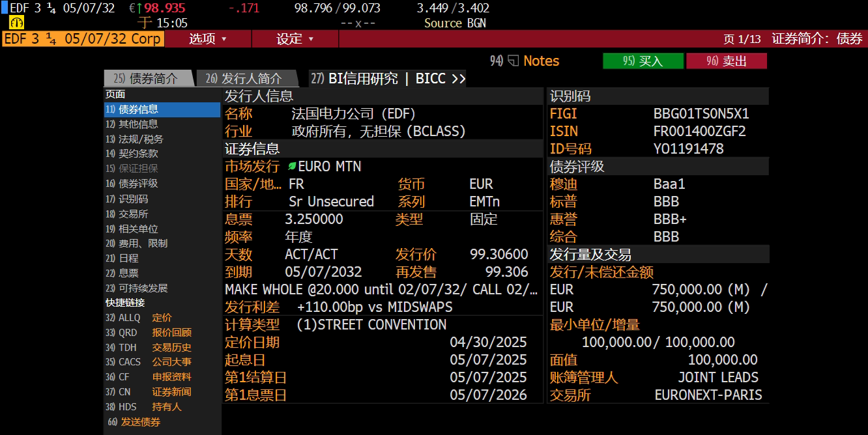Click the Moody's rating Baa1
Image resolution: width=868 pixels, height=435 pixels.
click(669, 184)
